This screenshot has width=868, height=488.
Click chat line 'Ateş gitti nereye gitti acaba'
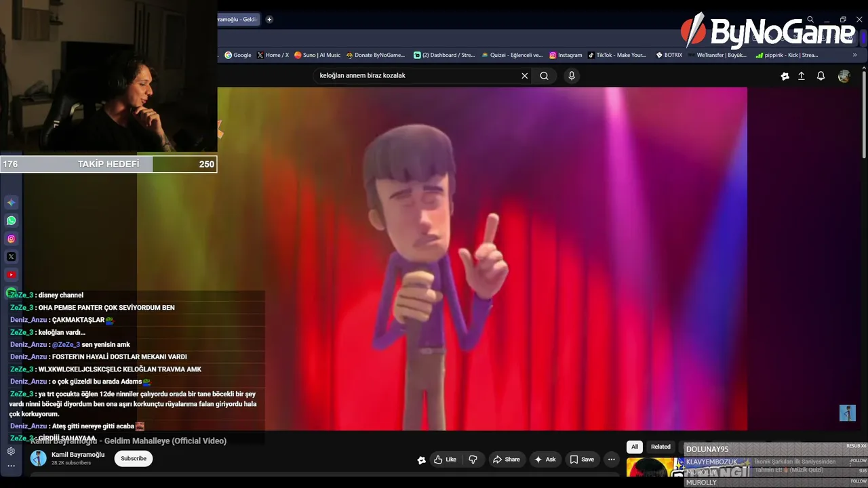coord(93,426)
